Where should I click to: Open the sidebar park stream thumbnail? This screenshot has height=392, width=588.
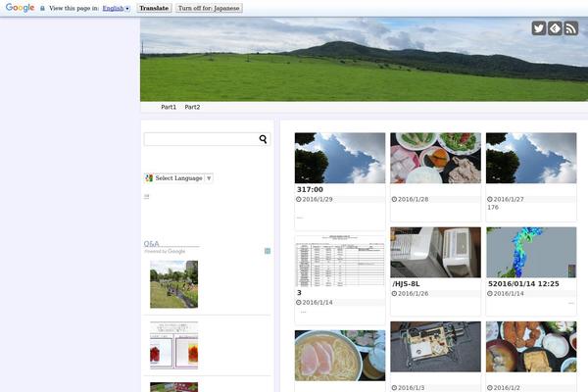tap(173, 284)
